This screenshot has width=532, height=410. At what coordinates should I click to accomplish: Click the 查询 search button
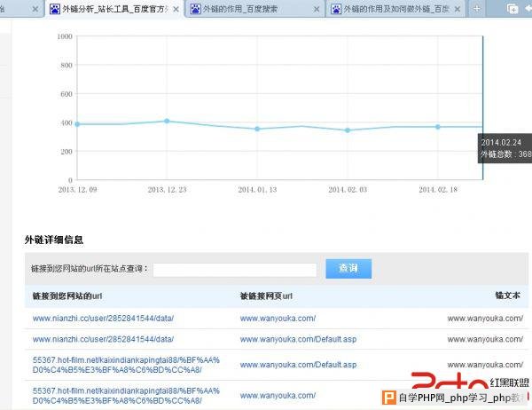[x=348, y=268]
